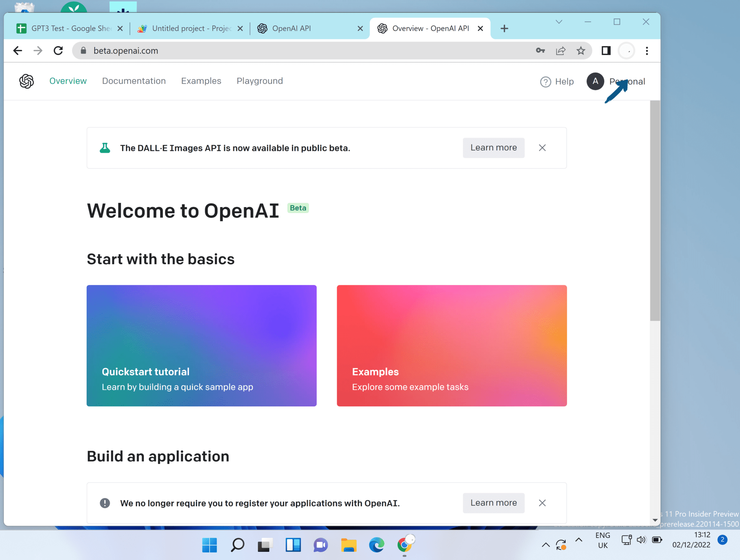Click the scrollbar down arrow
This screenshot has width=740, height=560.
655,520
